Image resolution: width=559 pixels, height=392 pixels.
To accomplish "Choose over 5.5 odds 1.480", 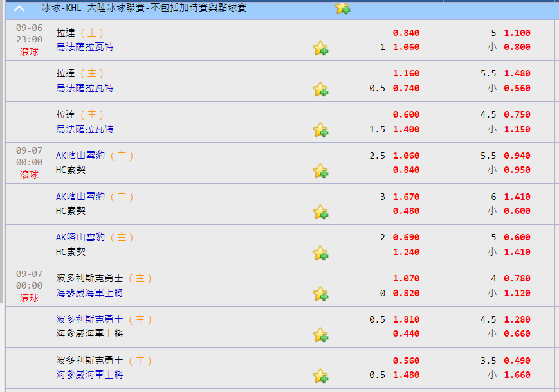I will [517, 73].
